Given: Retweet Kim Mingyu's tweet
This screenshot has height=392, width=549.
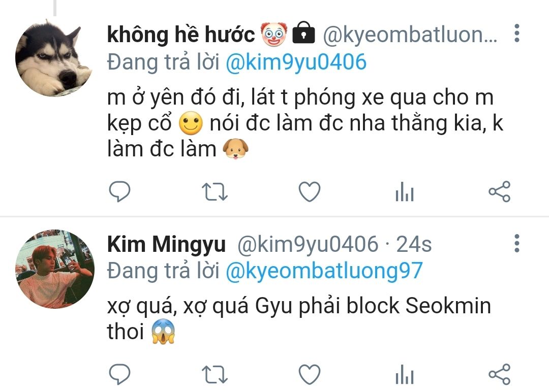Looking at the screenshot, I should click(215, 375).
